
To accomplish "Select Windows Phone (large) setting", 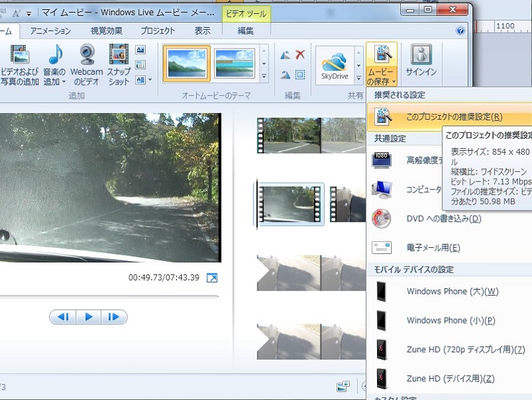I will pos(450,292).
